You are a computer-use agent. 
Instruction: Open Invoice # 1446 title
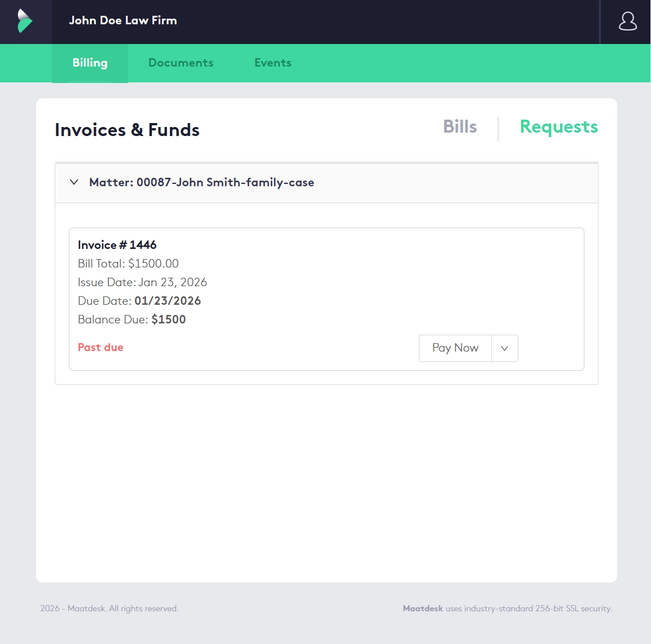pos(117,245)
